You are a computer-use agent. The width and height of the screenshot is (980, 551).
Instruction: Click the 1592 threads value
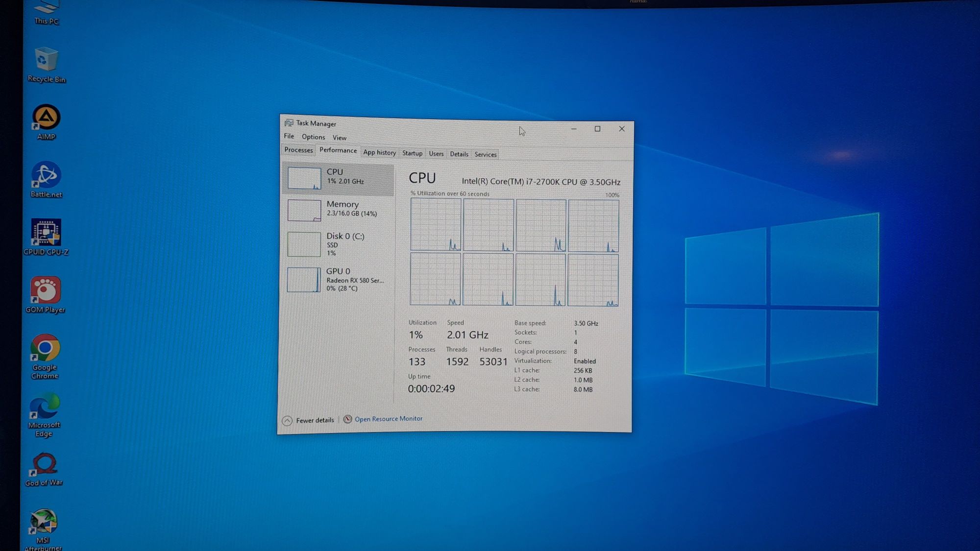click(457, 362)
